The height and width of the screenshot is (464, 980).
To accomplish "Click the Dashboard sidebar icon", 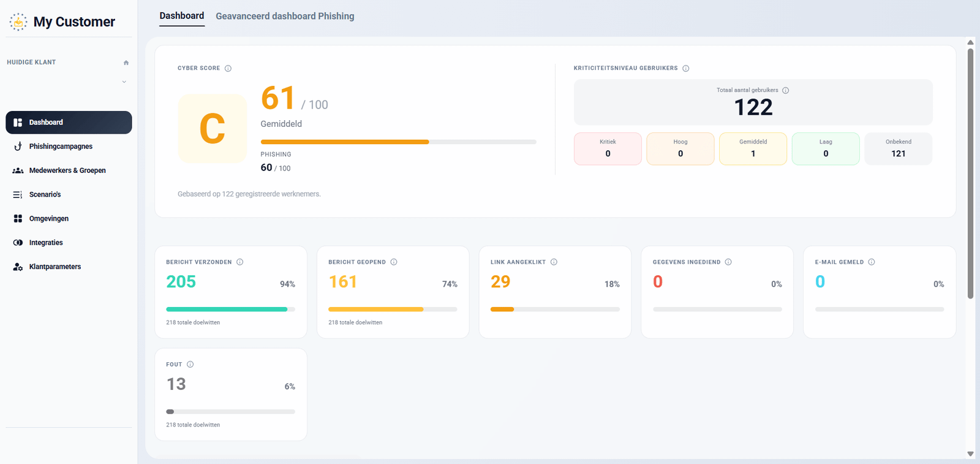I will tap(18, 123).
